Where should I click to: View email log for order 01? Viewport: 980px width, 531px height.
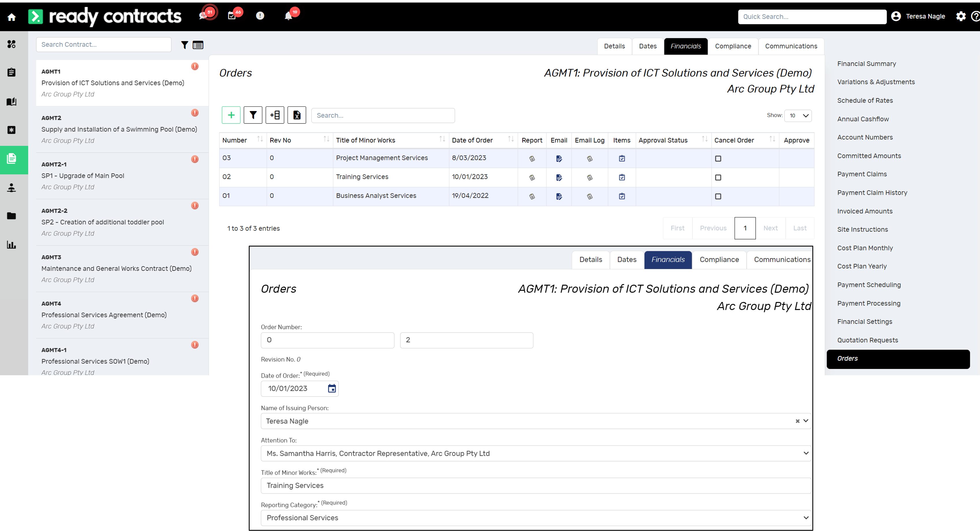(590, 196)
